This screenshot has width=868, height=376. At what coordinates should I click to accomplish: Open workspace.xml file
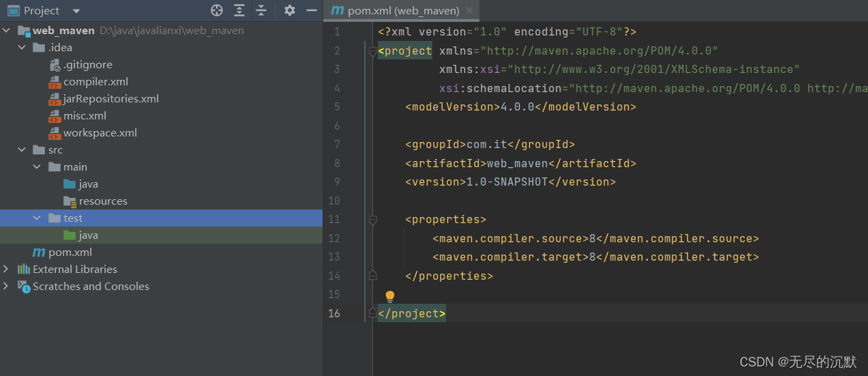[100, 133]
